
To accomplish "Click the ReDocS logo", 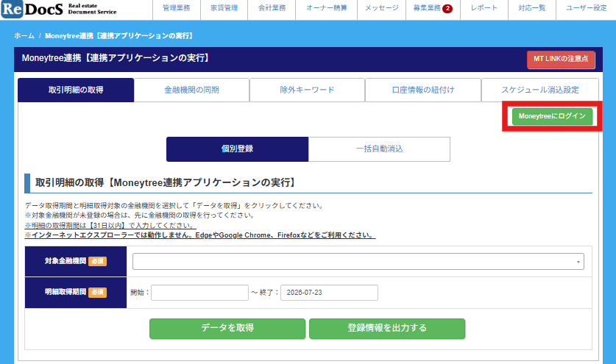I will coord(59,10).
